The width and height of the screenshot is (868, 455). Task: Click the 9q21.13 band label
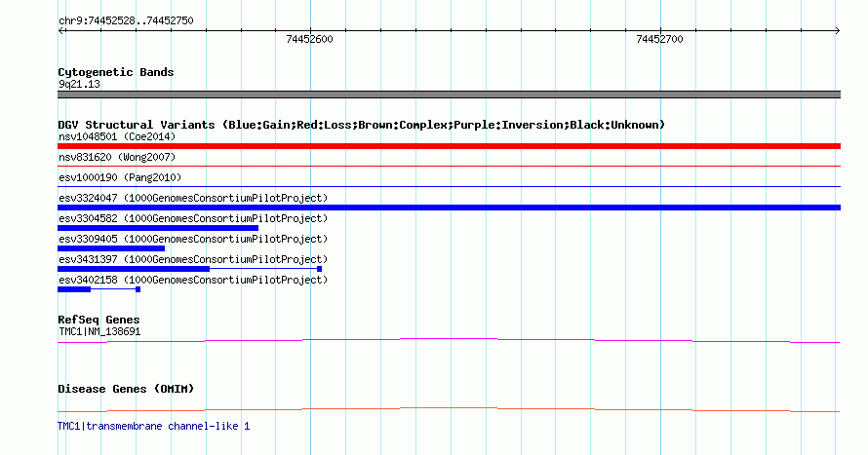point(79,84)
